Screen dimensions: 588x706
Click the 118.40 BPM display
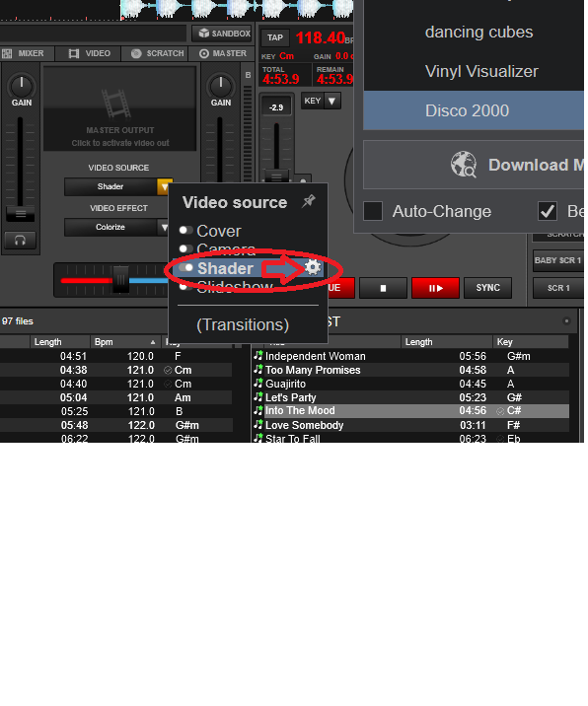pyautogui.click(x=321, y=37)
